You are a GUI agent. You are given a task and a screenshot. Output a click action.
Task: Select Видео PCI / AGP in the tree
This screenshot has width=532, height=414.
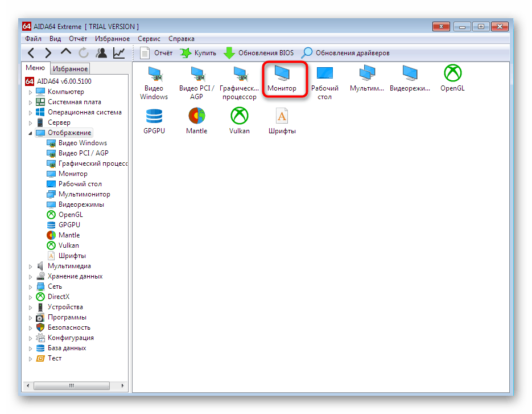[x=78, y=153]
